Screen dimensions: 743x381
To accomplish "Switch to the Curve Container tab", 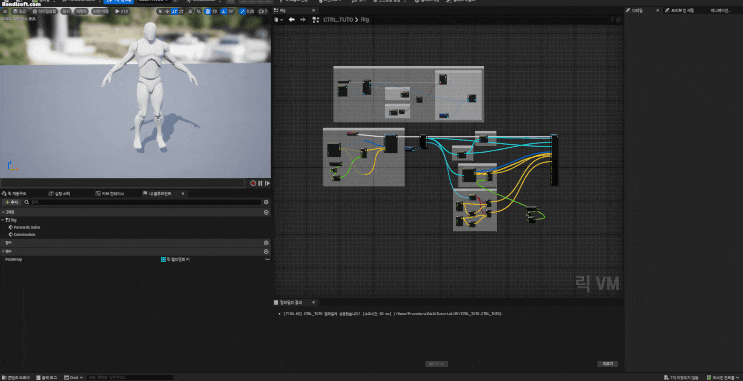I will click(110, 193).
